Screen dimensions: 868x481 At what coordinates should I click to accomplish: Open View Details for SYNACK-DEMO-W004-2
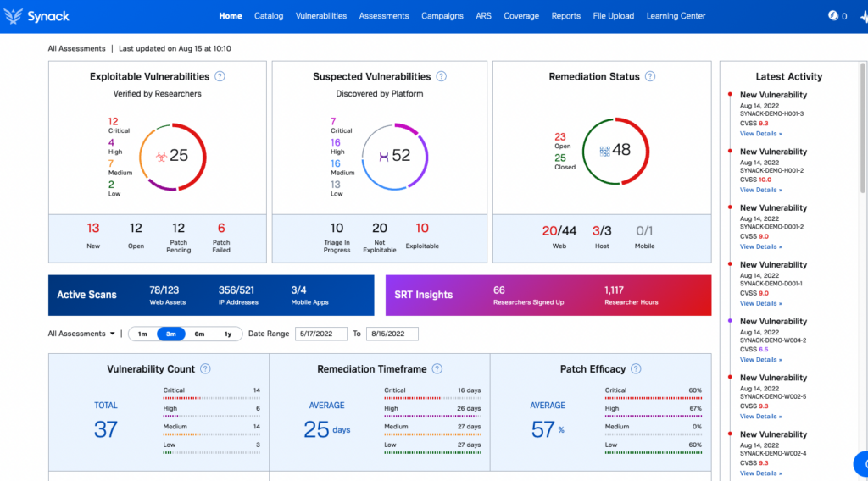tap(760, 359)
